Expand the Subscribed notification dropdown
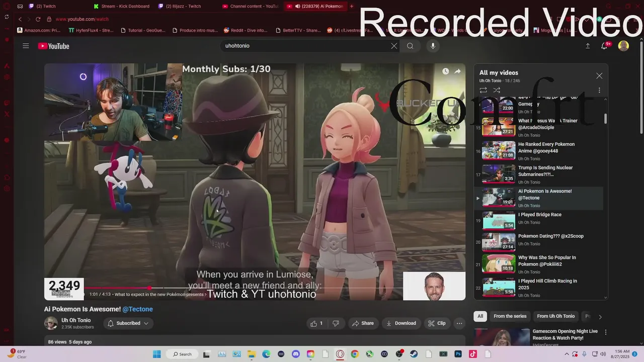644x362 pixels. coord(128,323)
